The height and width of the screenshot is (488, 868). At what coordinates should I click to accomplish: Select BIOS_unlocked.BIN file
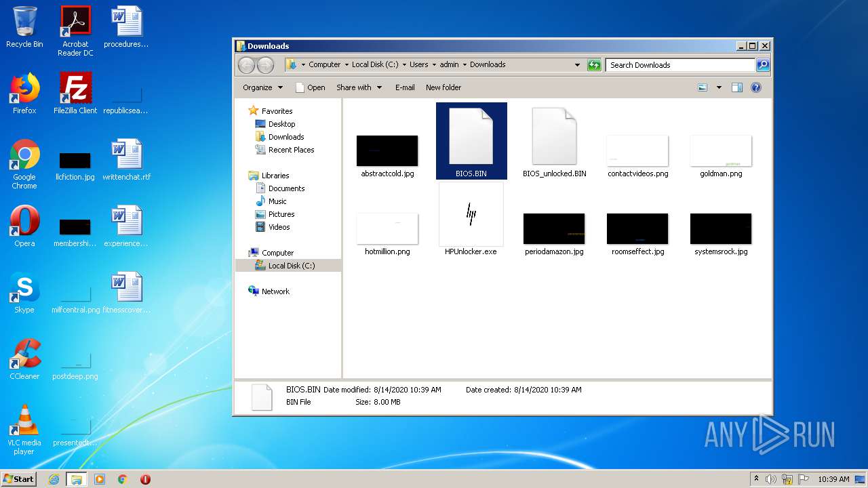click(554, 141)
